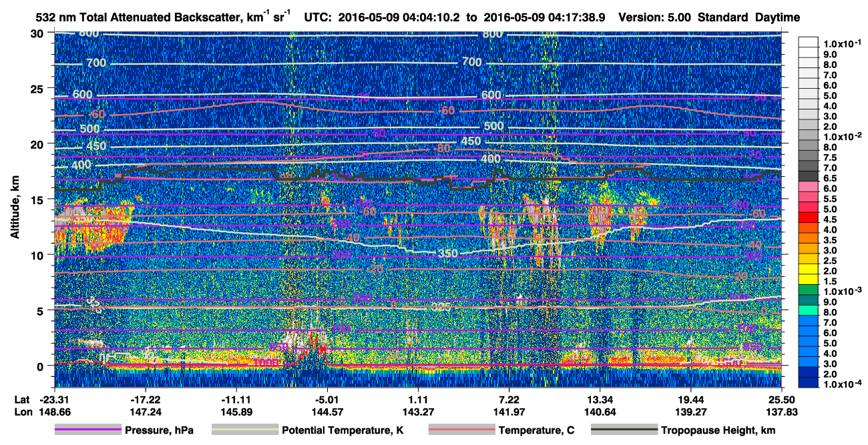This screenshot has width=868, height=445.
Task: Click the Potential Temperature legend line sample
Action: point(244,430)
